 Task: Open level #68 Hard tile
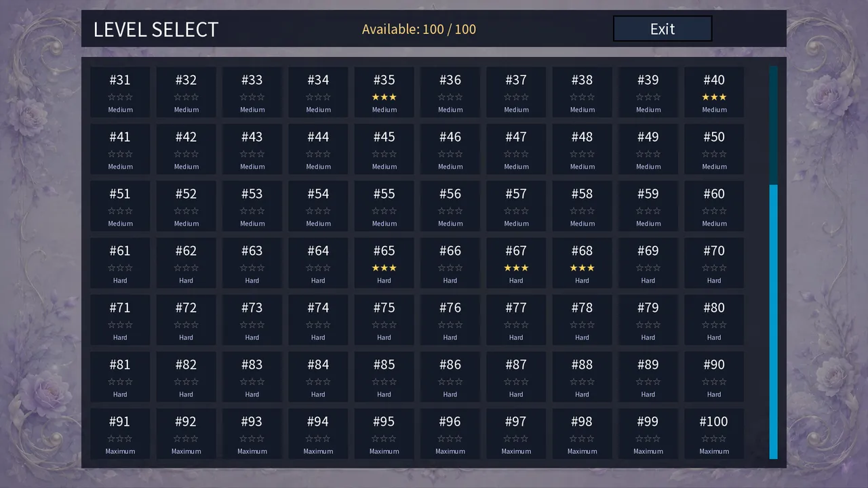click(582, 263)
